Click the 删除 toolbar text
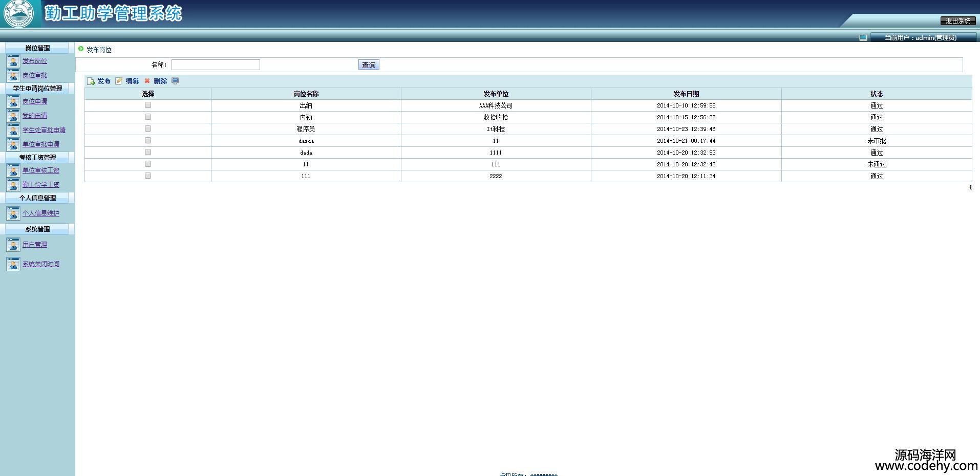Viewport: 980px width, 476px height. (x=160, y=81)
